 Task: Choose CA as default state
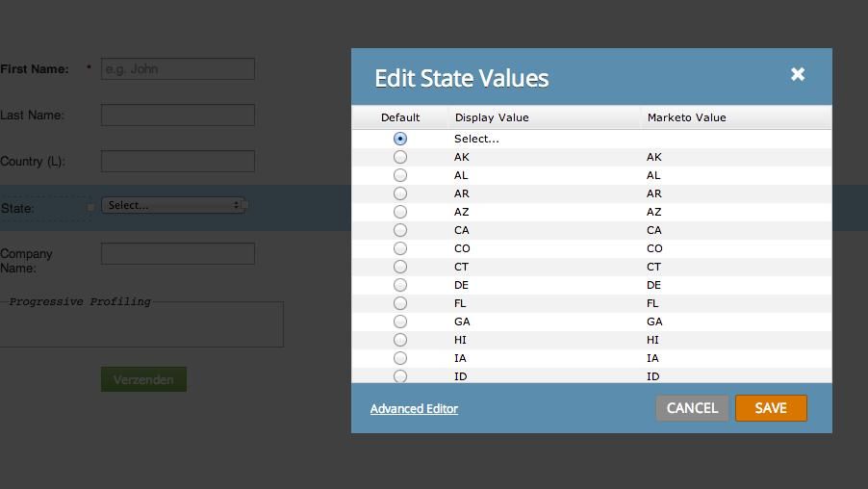(400, 230)
